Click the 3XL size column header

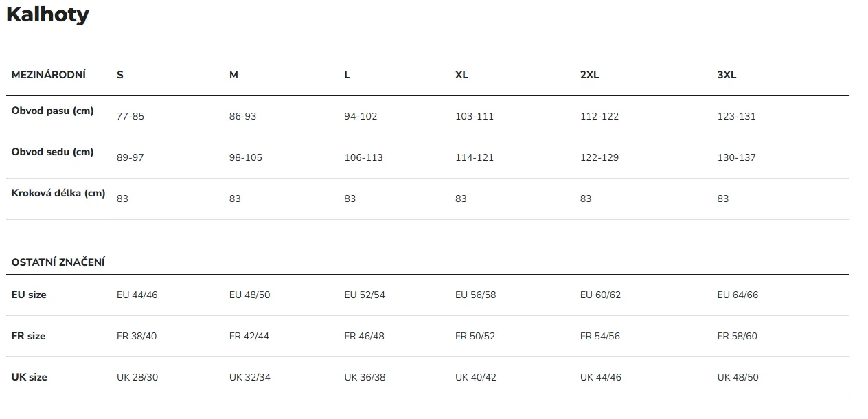coord(727,75)
